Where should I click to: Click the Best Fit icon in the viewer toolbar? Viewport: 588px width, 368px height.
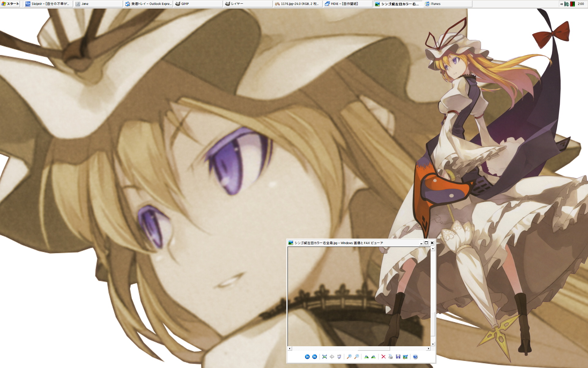[x=325, y=357]
